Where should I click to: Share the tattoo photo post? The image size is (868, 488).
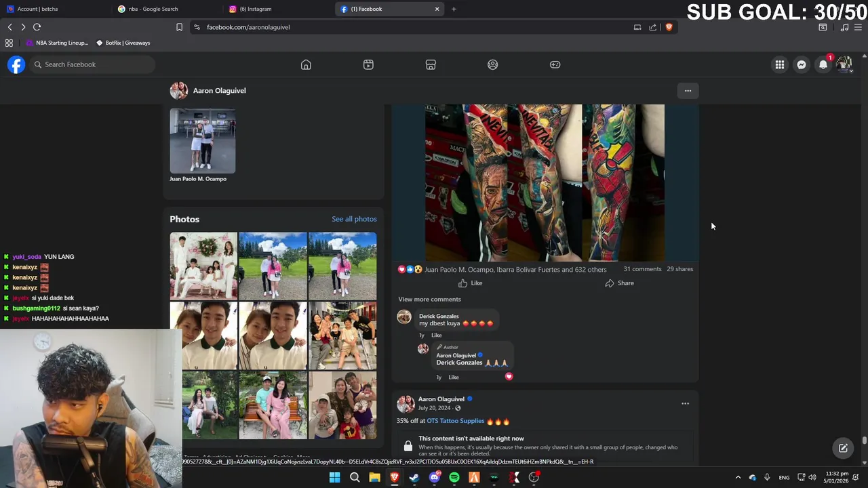coord(620,283)
